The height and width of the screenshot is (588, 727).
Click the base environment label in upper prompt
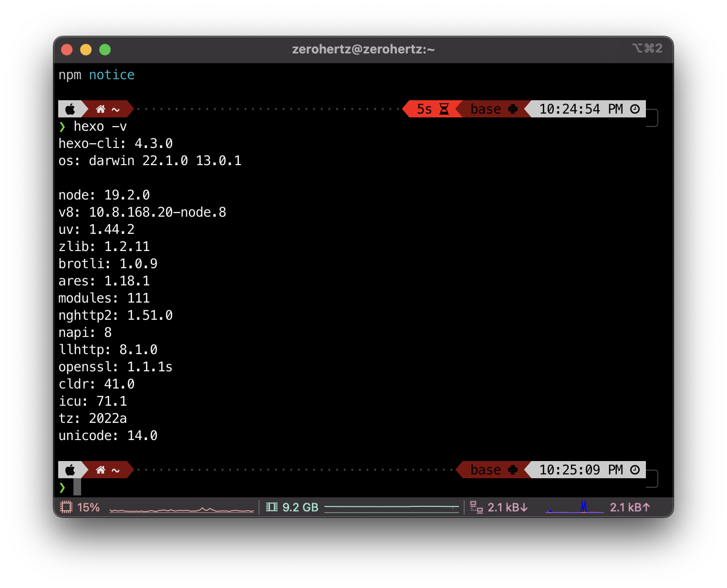tap(486, 109)
